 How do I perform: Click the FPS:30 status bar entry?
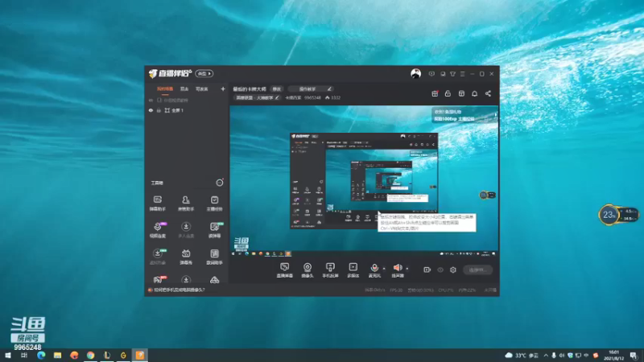point(396,290)
